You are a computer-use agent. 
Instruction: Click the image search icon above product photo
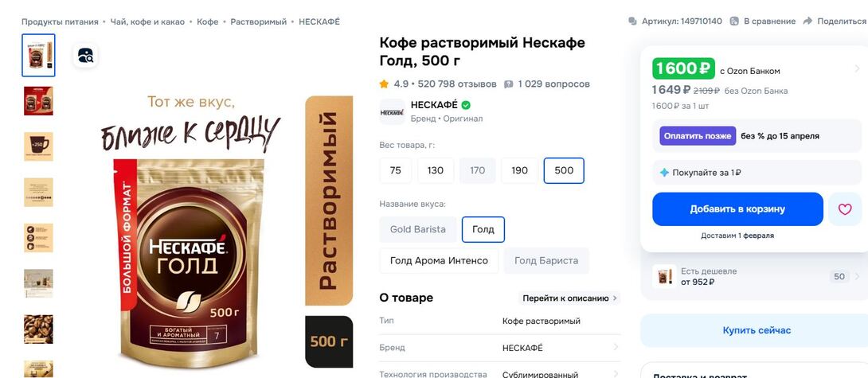coord(85,56)
